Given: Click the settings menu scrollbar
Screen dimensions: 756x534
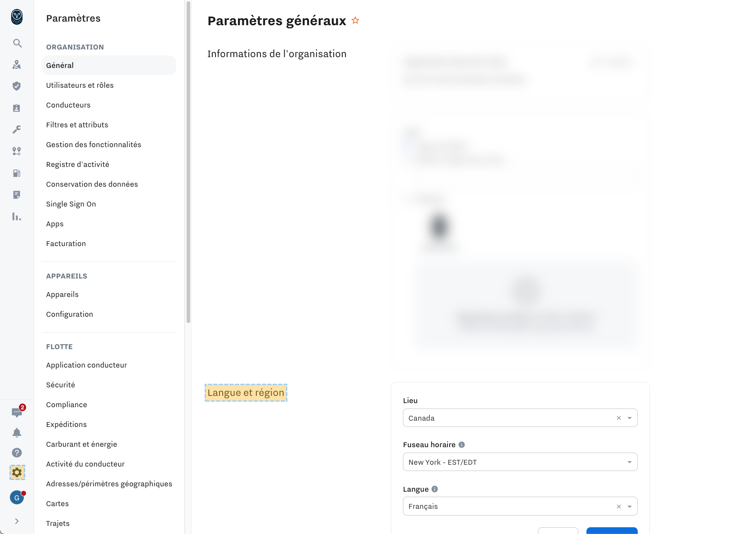Looking at the screenshot, I should tap(188, 162).
